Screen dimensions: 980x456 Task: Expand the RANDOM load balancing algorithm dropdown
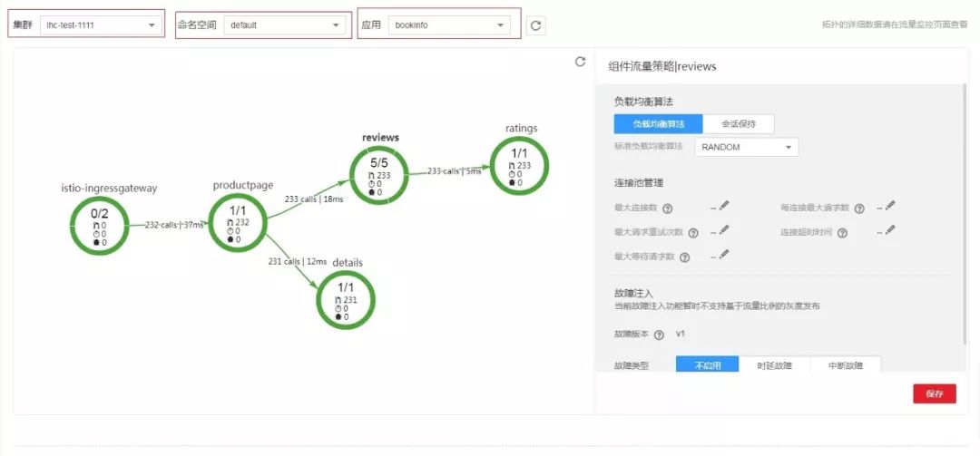(x=747, y=148)
